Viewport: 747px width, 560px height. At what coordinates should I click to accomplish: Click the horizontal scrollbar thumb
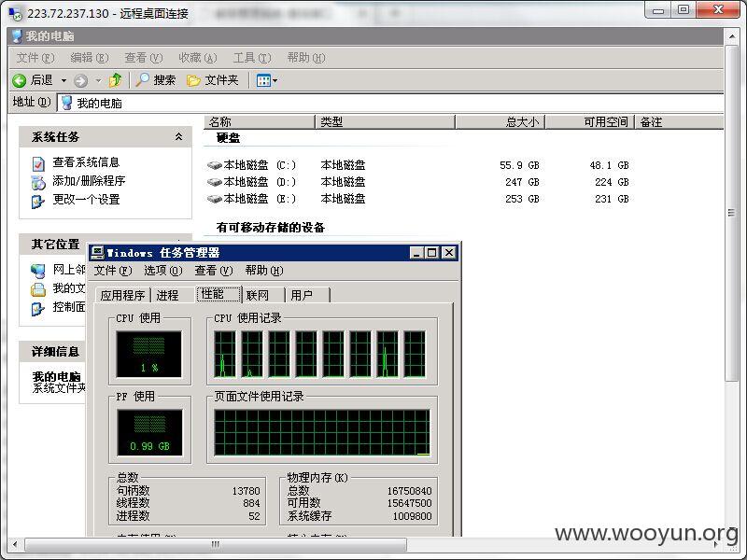coord(216,544)
